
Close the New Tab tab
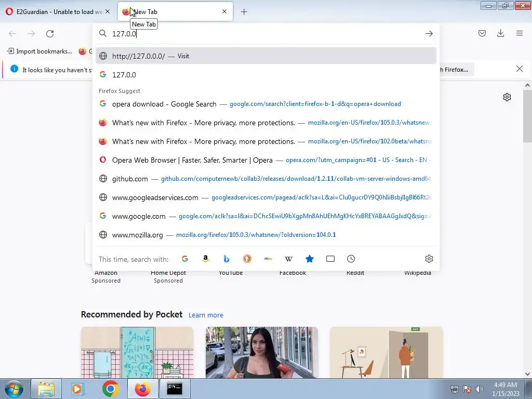click(224, 11)
